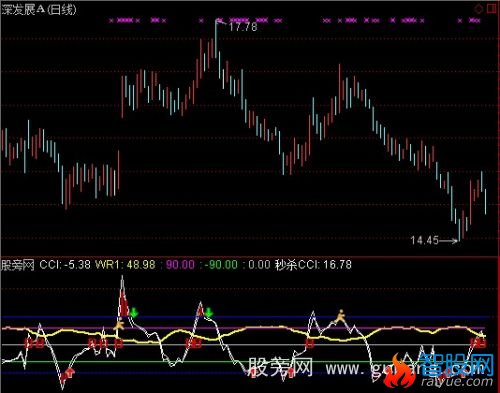Click the green down arrow beside the second CCI peak

[209, 312]
